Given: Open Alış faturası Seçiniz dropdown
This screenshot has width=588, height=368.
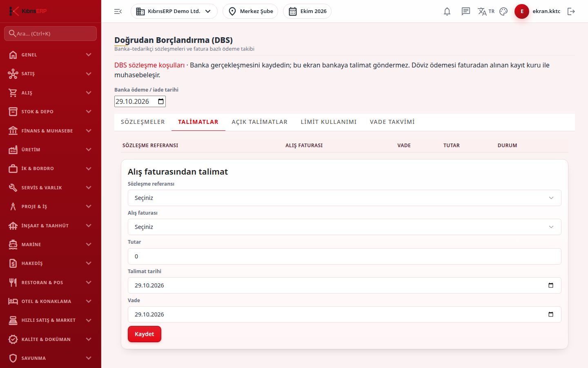Looking at the screenshot, I should coord(344,227).
